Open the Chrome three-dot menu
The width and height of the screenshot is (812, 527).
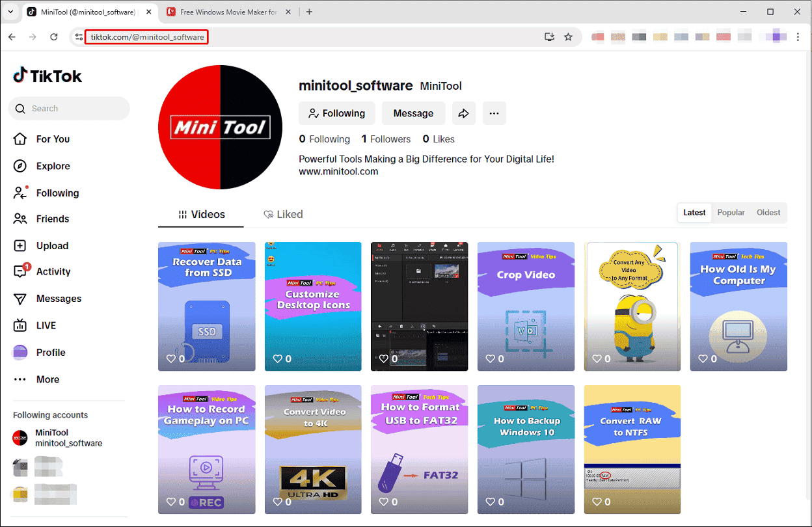tap(798, 37)
